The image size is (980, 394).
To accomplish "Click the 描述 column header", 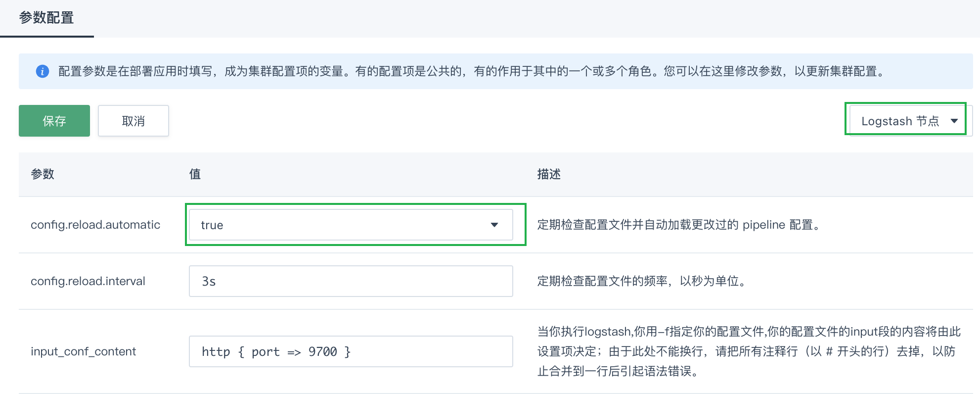I will [549, 174].
